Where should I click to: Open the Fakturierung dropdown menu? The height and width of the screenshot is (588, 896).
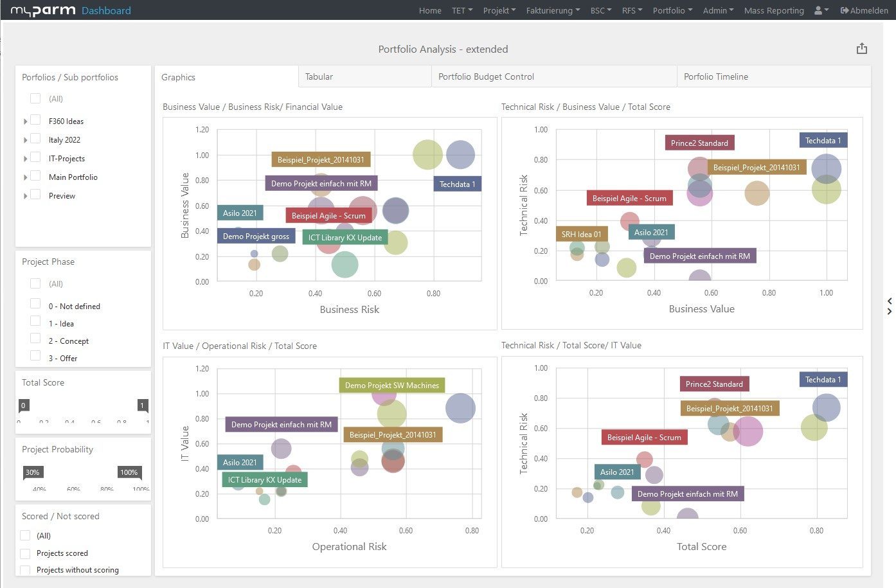[x=552, y=10]
